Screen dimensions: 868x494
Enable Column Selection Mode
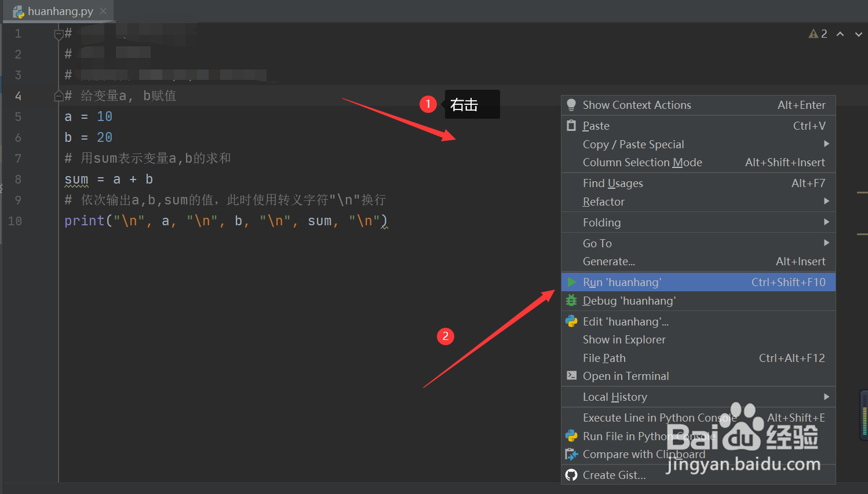click(x=698, y=162)
